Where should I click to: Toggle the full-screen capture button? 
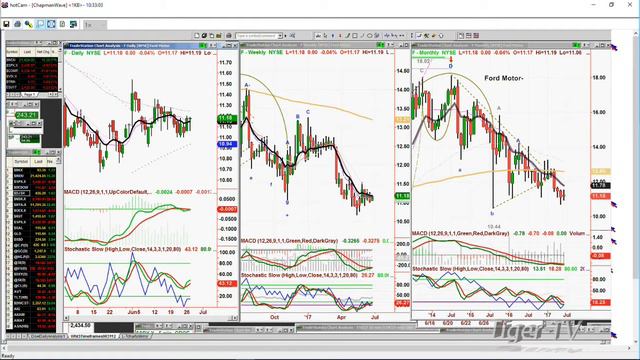click(x=51, y=24)
